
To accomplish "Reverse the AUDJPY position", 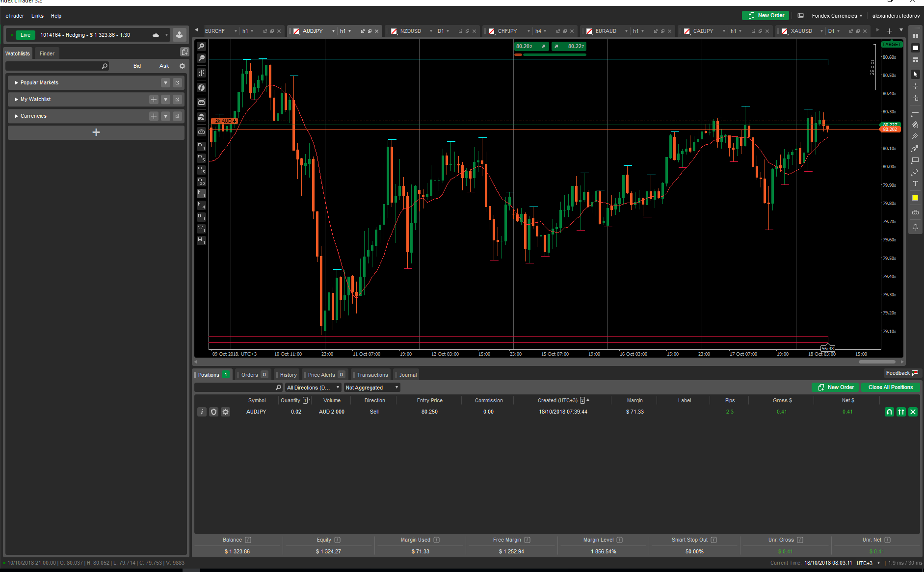I will (889, 412).
